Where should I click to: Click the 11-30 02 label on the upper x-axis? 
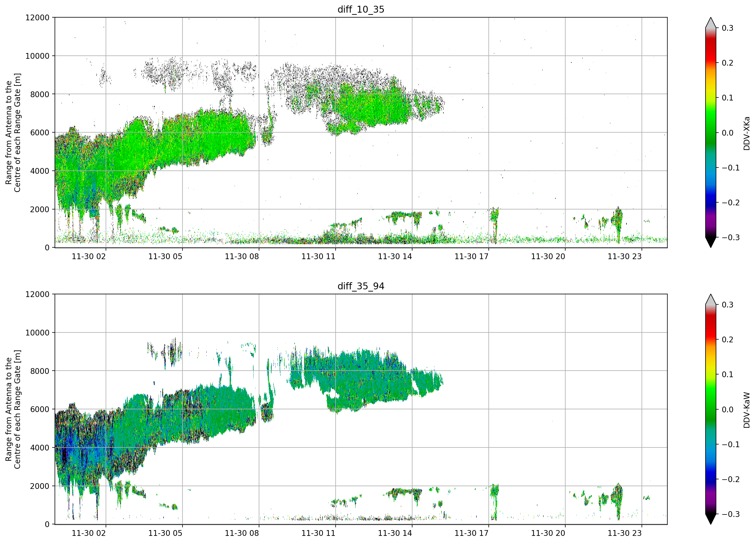(x=89, y=256)
